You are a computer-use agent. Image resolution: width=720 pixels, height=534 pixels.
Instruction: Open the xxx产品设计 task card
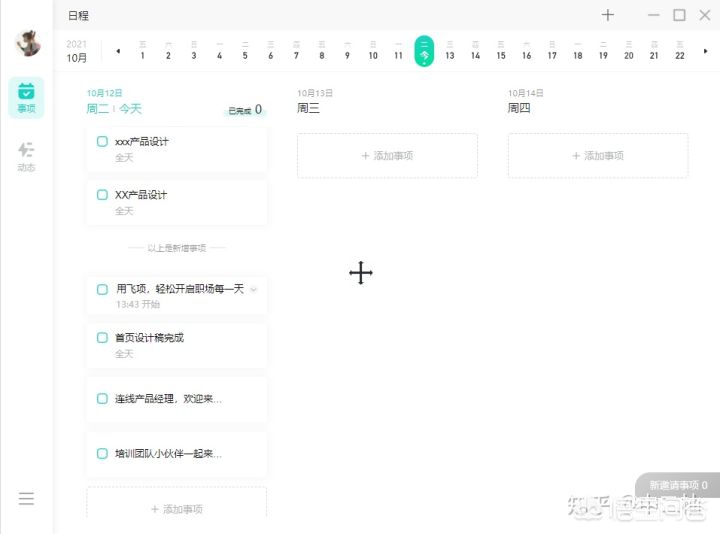[x=177, y=150]
